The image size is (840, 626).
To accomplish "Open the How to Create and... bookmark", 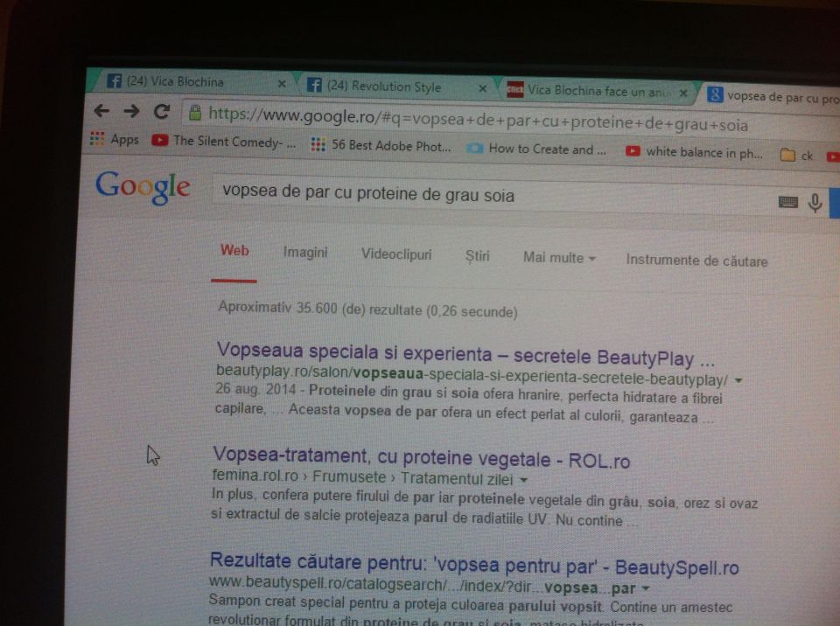I will coord(536,149).
